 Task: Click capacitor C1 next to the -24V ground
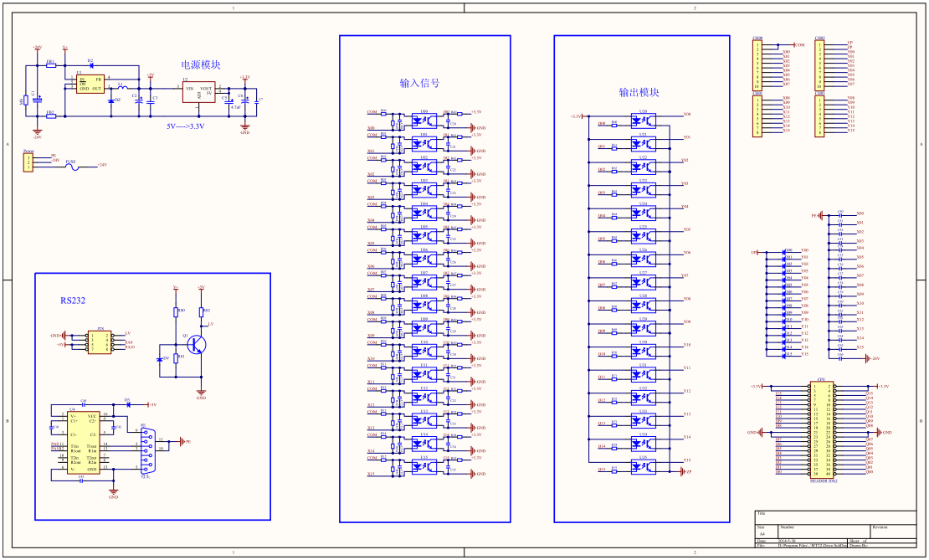37,100
